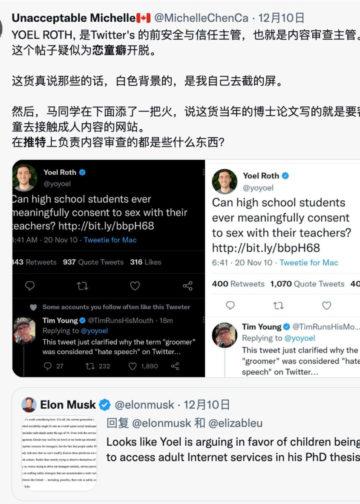Click share icon in dark tweet
The image size is (360, 504).
point(188,286)
